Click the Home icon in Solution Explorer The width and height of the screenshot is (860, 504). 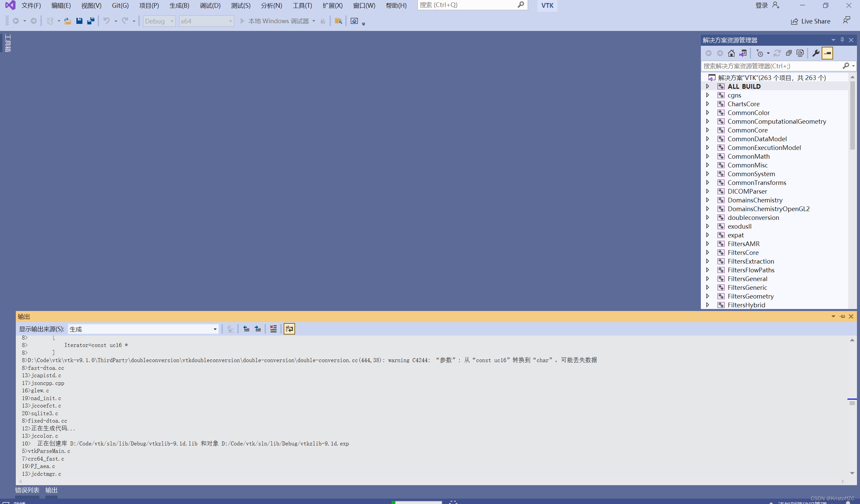(x=731, y=53)
